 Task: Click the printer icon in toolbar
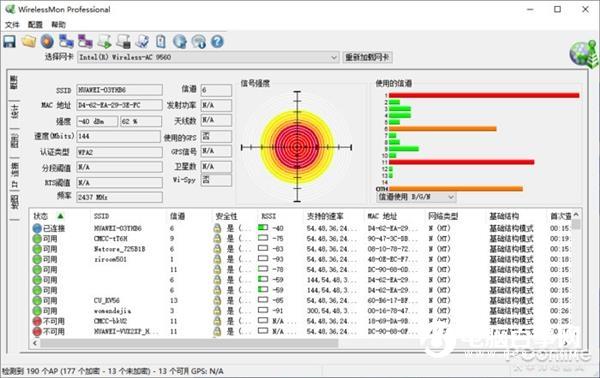click(123, 41)
